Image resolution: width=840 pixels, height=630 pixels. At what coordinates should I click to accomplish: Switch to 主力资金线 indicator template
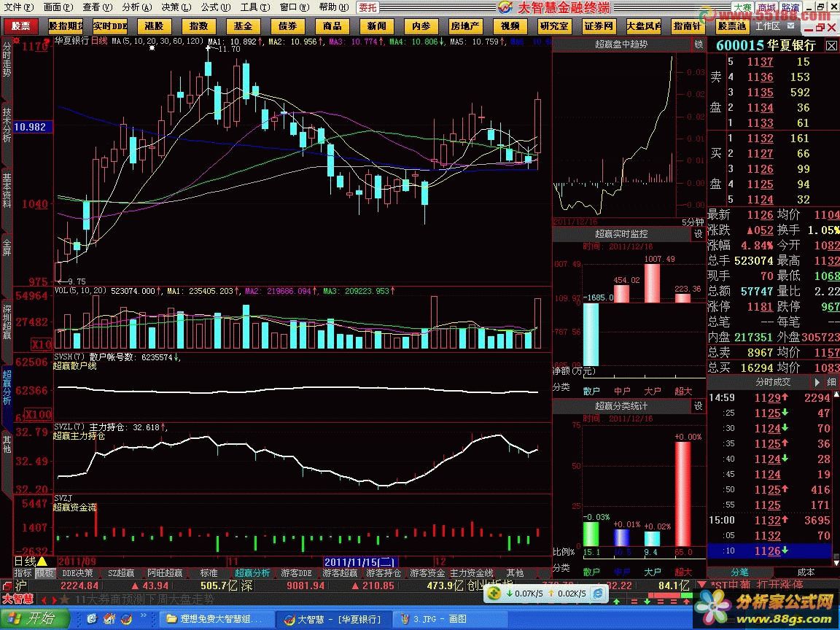[x=472, y=572]
